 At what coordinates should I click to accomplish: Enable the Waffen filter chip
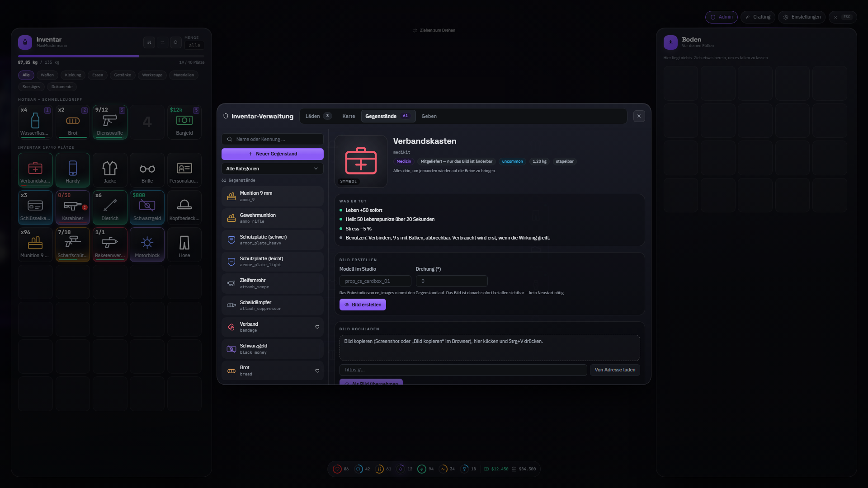point(47,75)
